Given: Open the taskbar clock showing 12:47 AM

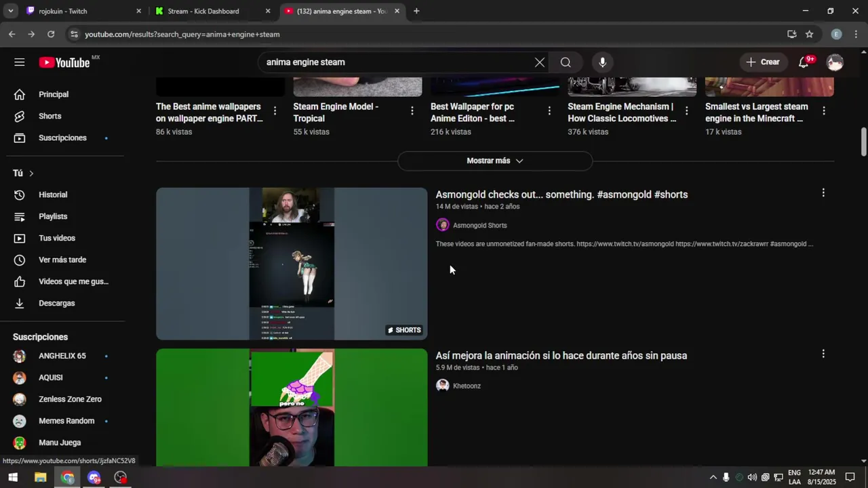Looking at the screenshot, I should pos(822,477).
